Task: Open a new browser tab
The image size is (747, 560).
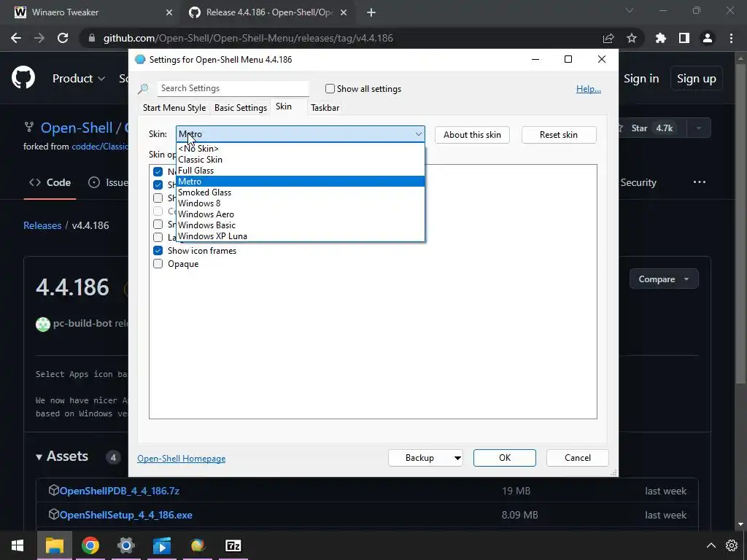Action: pyautogui.click(x=371, y=12)
